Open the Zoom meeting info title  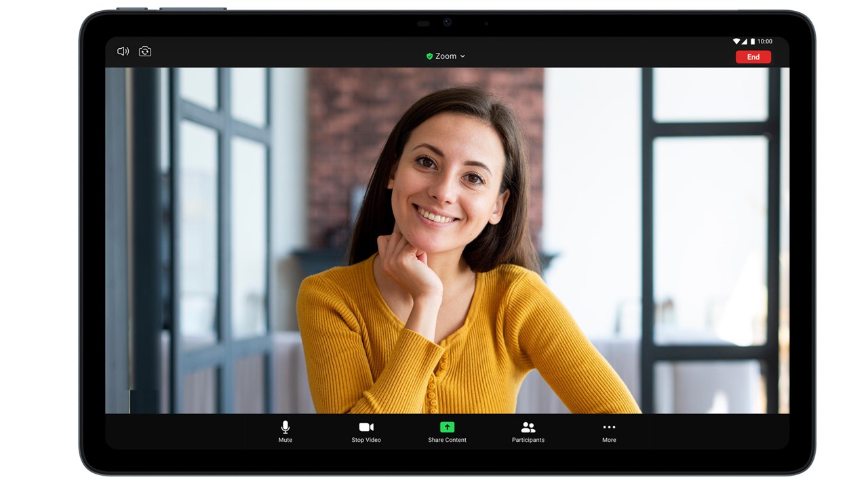(x=446, y=56)
